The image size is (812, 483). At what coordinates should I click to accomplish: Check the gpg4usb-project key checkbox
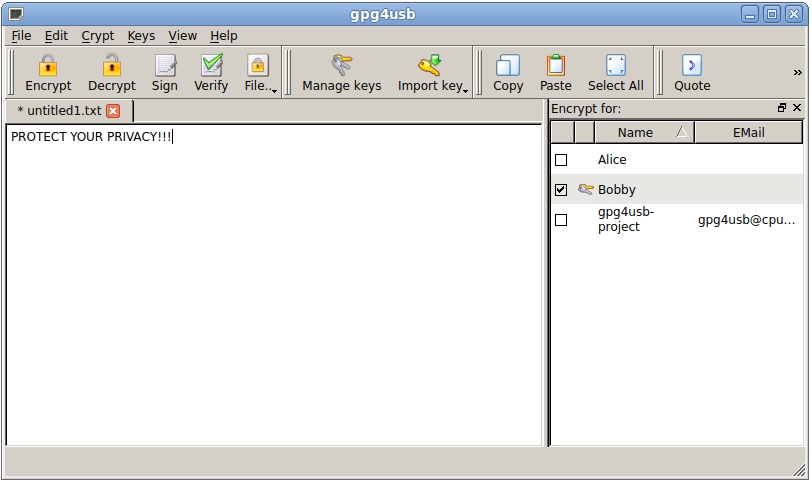coord(561,220)
